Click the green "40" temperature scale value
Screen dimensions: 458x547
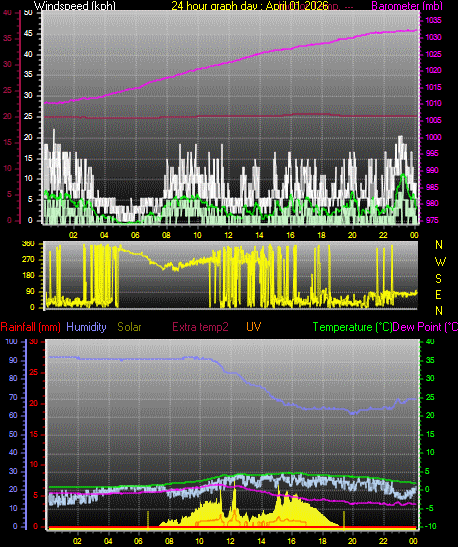coord(430,342)
